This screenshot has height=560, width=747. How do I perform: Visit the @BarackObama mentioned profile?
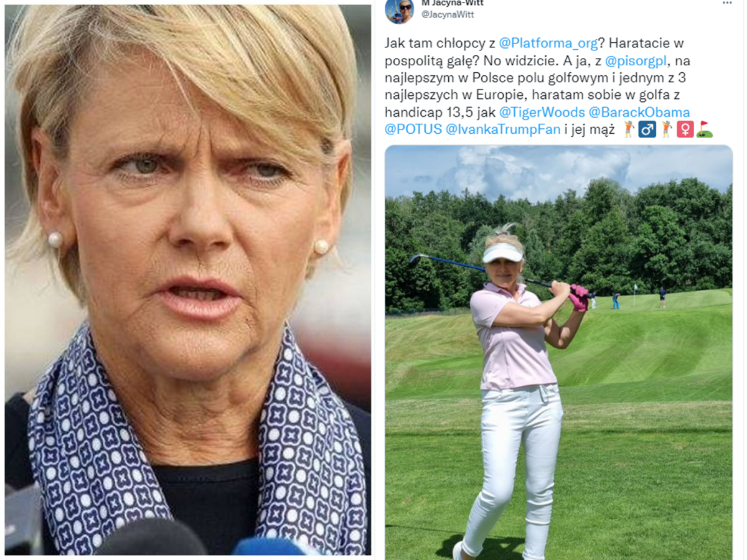pyautogui.click(x=639, y=113)
